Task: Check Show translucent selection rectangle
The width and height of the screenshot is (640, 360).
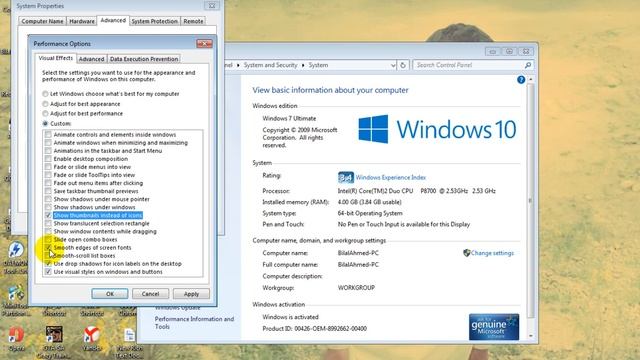Action: point(48,223)
